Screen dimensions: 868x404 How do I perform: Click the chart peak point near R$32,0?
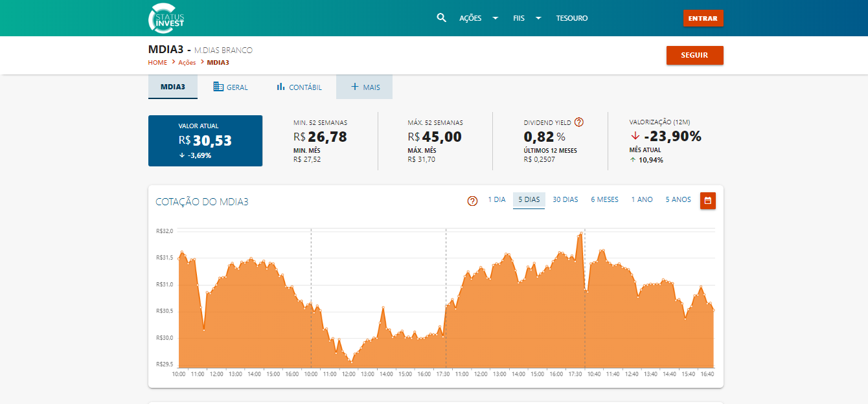coord(580,234)
